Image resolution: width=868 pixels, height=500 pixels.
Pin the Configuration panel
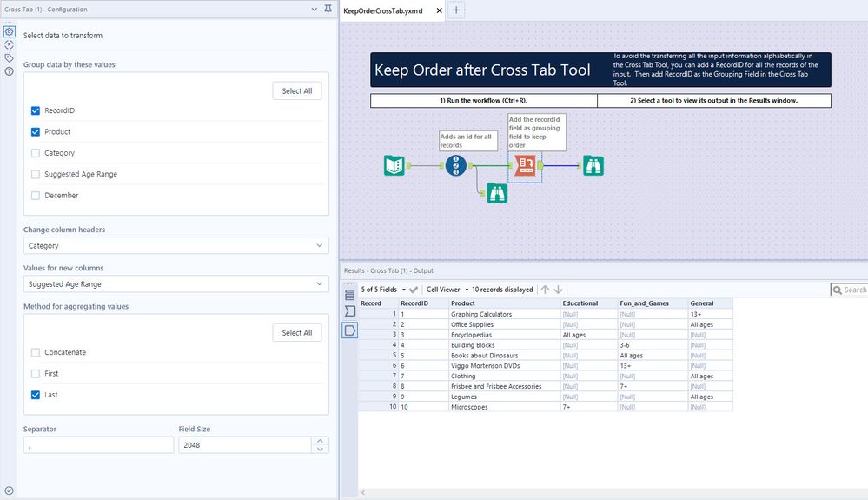[328, 9]
